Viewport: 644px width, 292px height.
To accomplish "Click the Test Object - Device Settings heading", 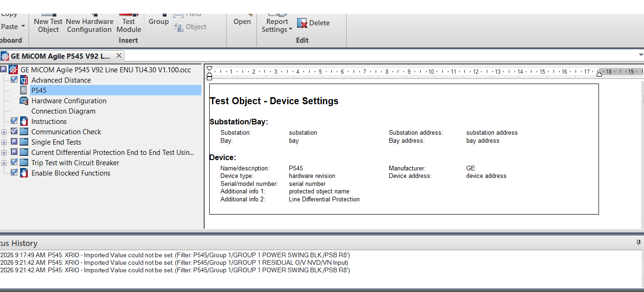I will pyautogui.click(x=274, y=101).
